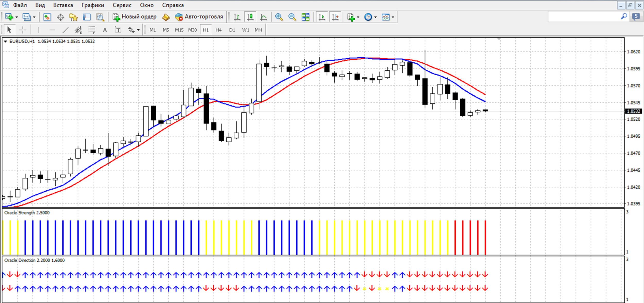Click the Oracle Strength 2.5000 label
This screenshot has width=644, height=303.
(27, 213)
